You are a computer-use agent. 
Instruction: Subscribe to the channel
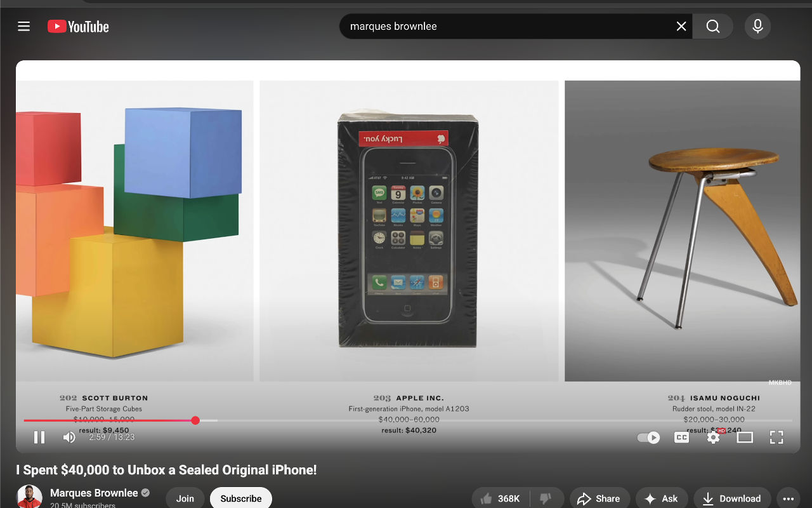[241, 498]
